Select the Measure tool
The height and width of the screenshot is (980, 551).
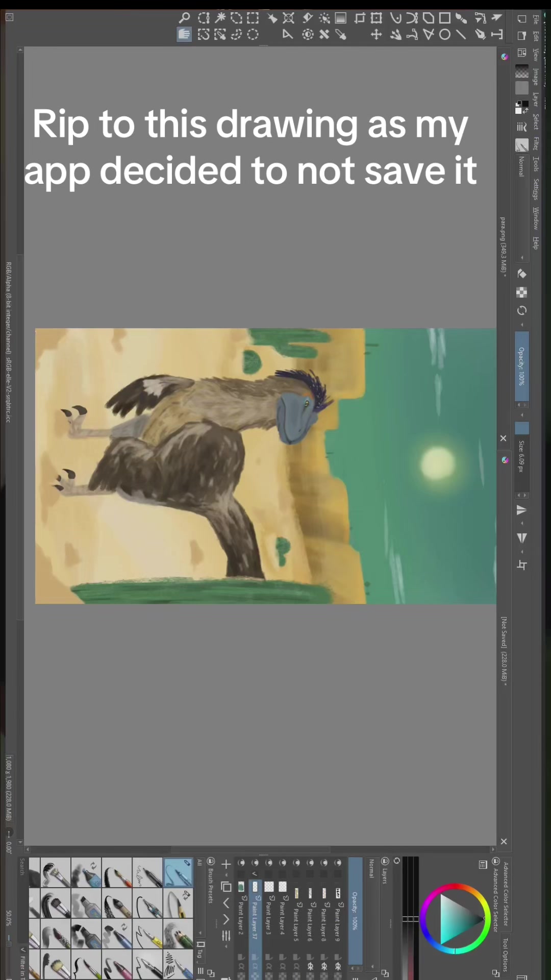(288, 34)
